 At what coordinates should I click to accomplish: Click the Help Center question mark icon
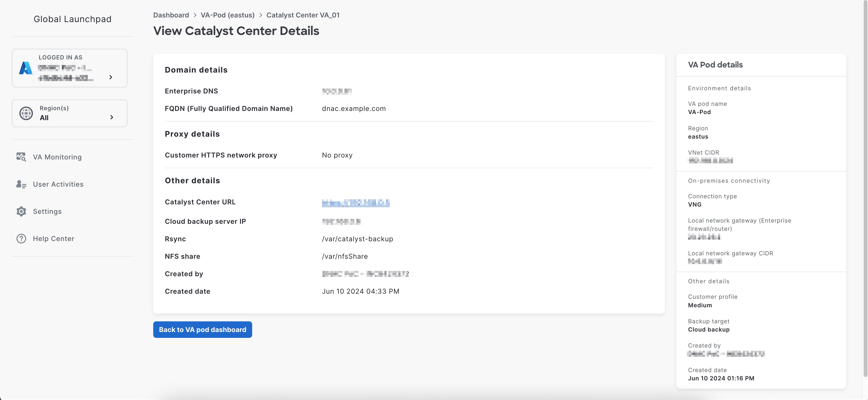[21, 238]
